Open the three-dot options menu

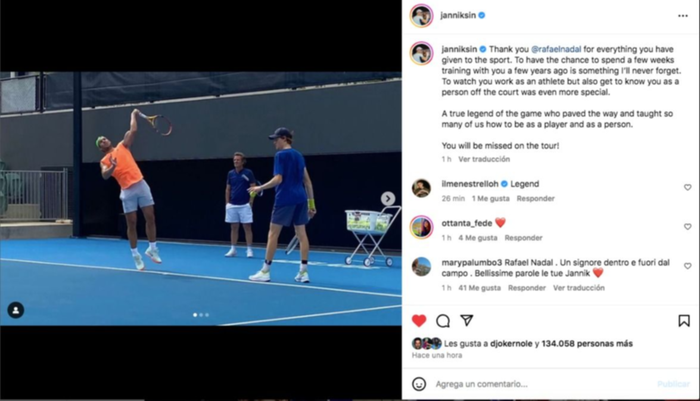pos(683,16)
